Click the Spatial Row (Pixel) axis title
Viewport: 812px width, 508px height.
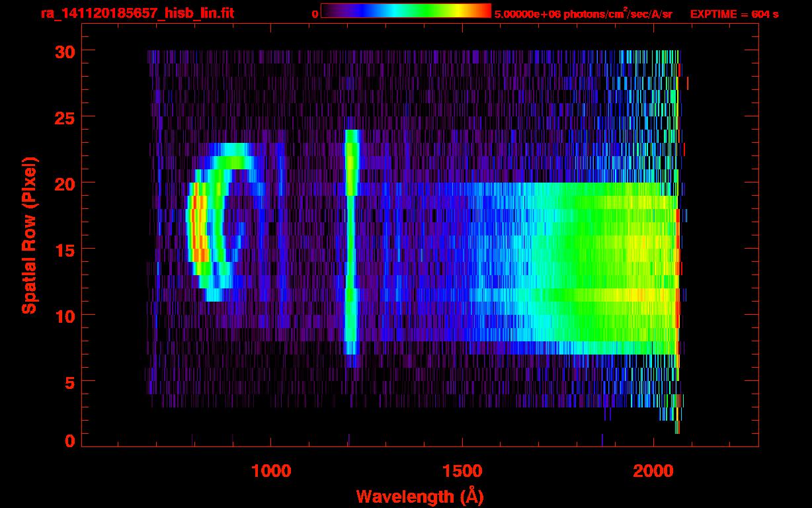tap(29, 235)
